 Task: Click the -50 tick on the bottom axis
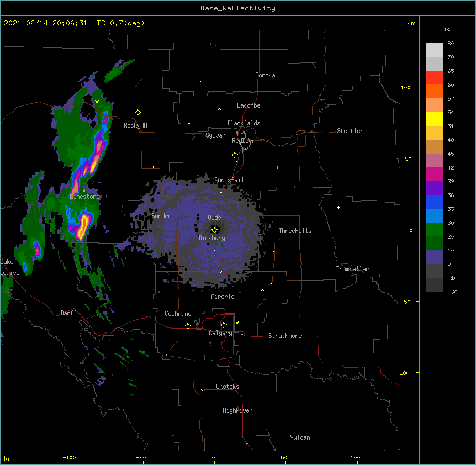(x=141, y=457)
